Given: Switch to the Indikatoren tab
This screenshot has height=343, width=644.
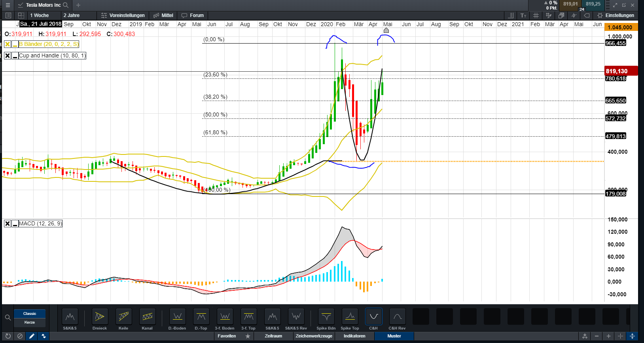Looking at the screenshot, I should point(354,336).
